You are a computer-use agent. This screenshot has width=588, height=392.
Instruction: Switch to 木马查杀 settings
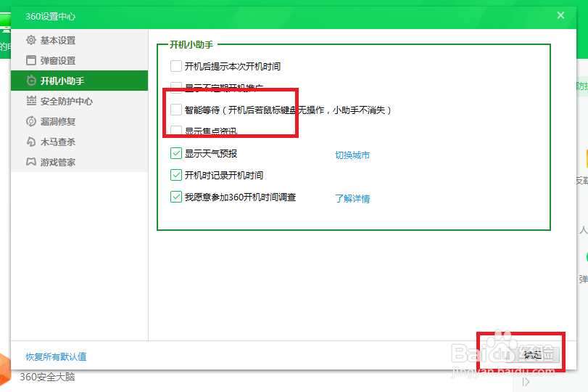click(x=80, y=142)
